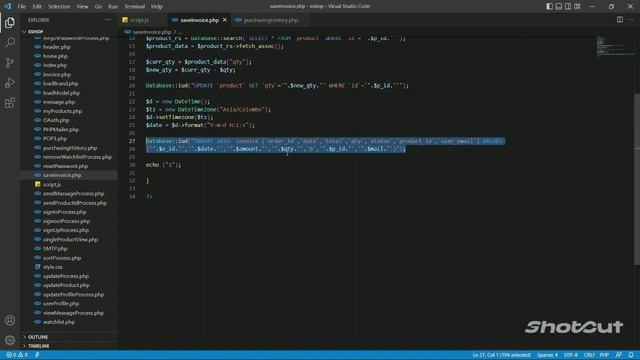The height and width of the screenshot is (360, 640).
Task: Open the Run menu
Action: (x=113, y=7)
